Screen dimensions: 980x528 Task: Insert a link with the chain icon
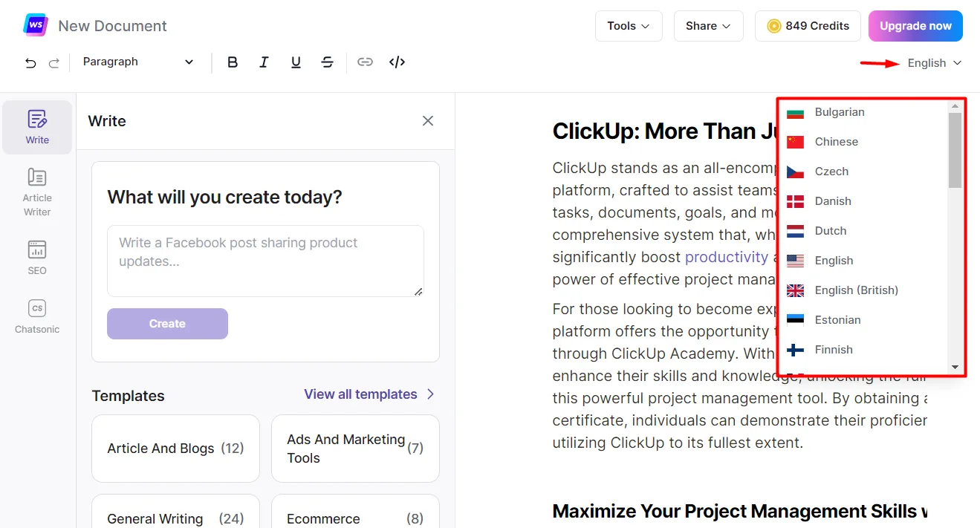click(365, 62)
